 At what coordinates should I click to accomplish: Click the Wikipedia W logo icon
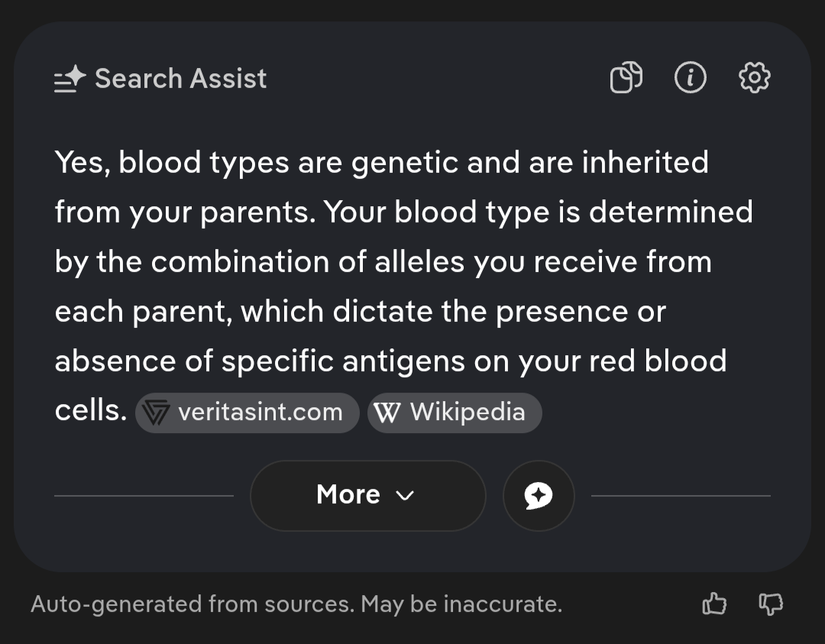tap(387, 413)
